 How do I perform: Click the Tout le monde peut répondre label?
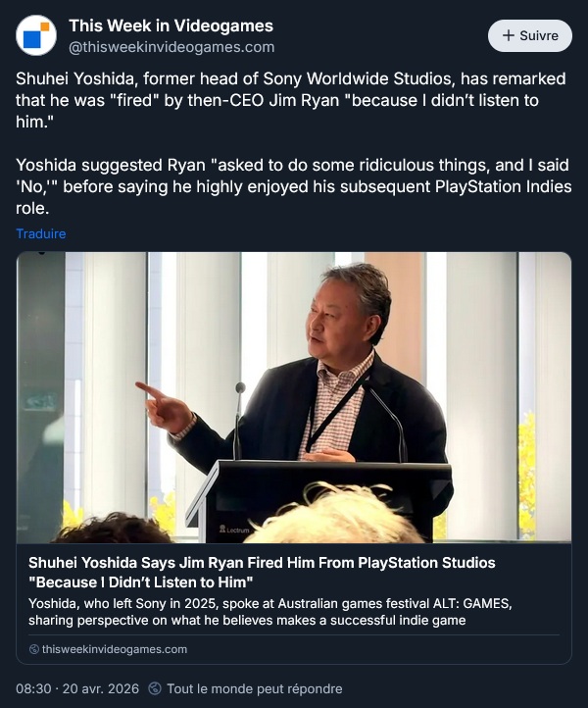(255, 688)
